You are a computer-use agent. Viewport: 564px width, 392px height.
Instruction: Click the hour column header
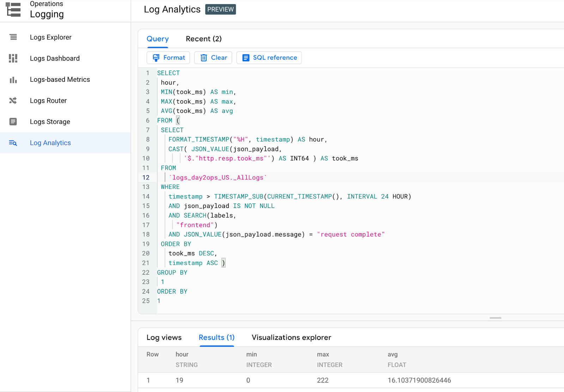[x=182, y=354]
